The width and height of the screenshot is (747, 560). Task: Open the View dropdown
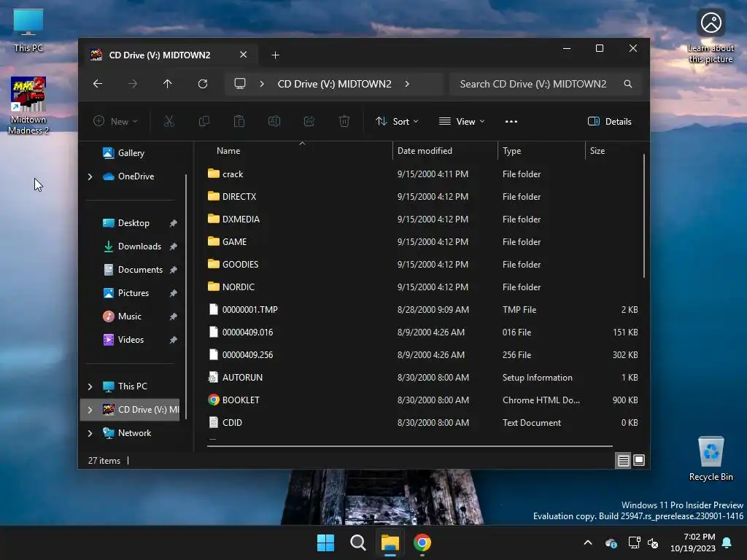click(x=462, y=122)
